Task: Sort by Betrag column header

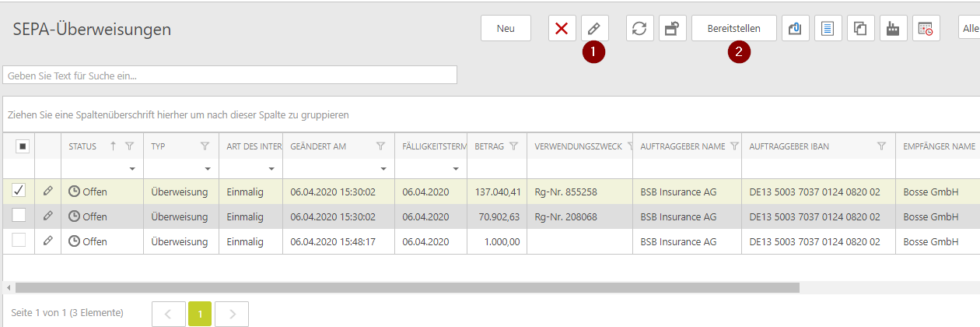Action: pyautogui.click(x=489, y=146)
